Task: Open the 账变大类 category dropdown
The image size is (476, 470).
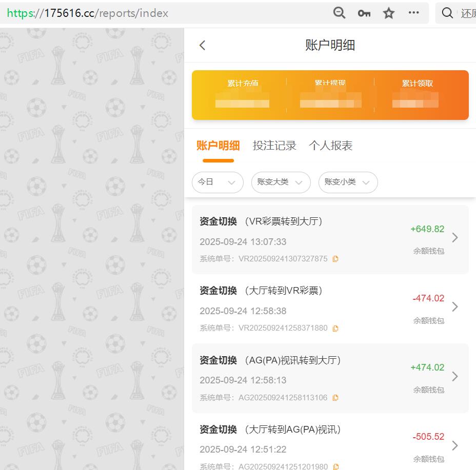Action: [x=281, y=182]
